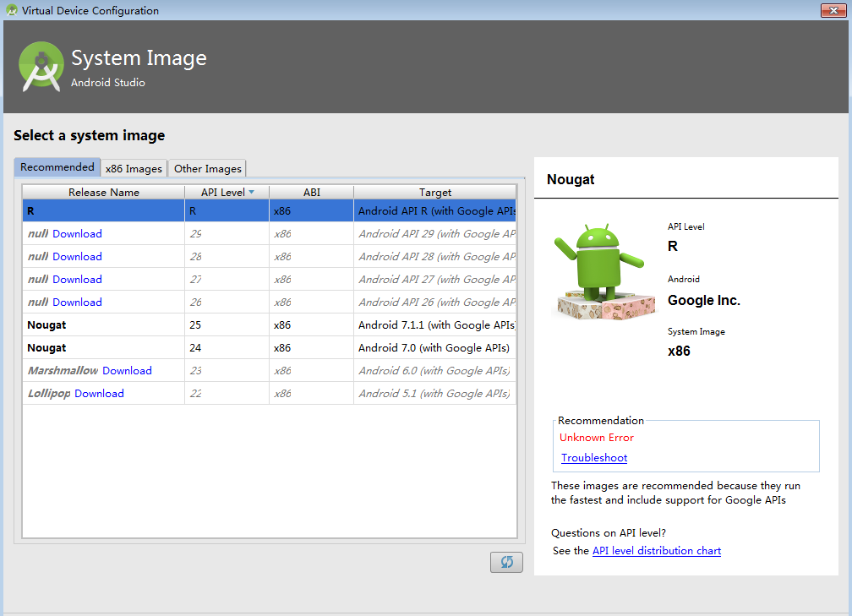Open the Other Images tab
The width and height of the screenshot is (852, 616).
208,168
